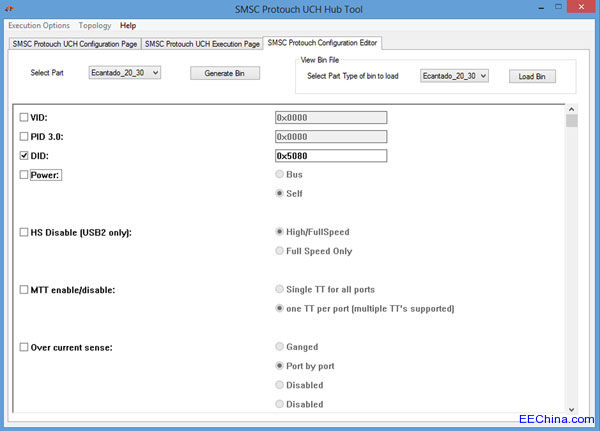Check the MTT enable/disable checkbox

pos(24,289)
